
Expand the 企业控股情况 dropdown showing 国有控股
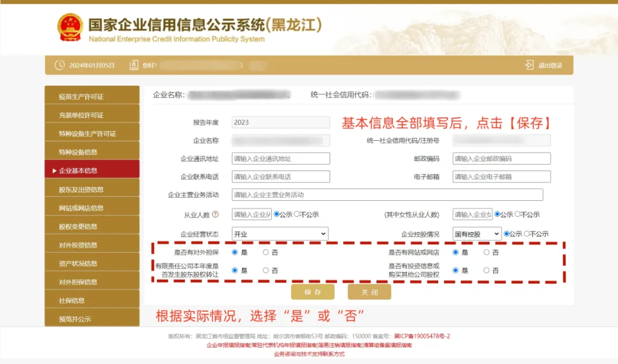477,234
